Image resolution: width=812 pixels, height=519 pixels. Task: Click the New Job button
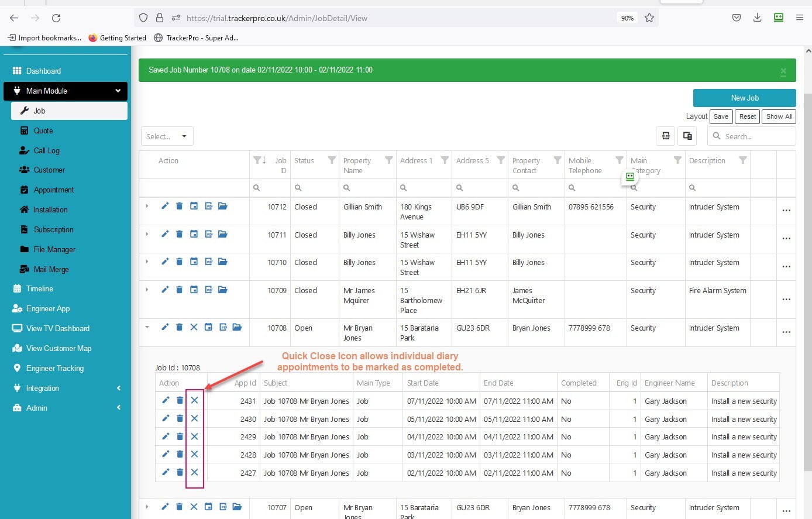pos(744,98)
